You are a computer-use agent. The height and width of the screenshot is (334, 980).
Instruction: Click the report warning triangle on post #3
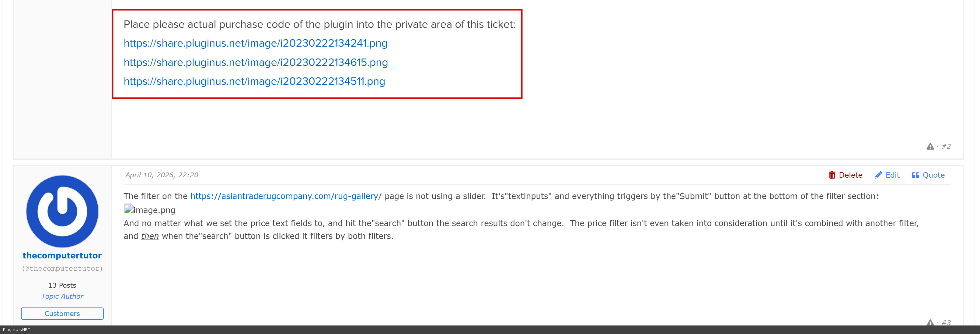[930, 323]
